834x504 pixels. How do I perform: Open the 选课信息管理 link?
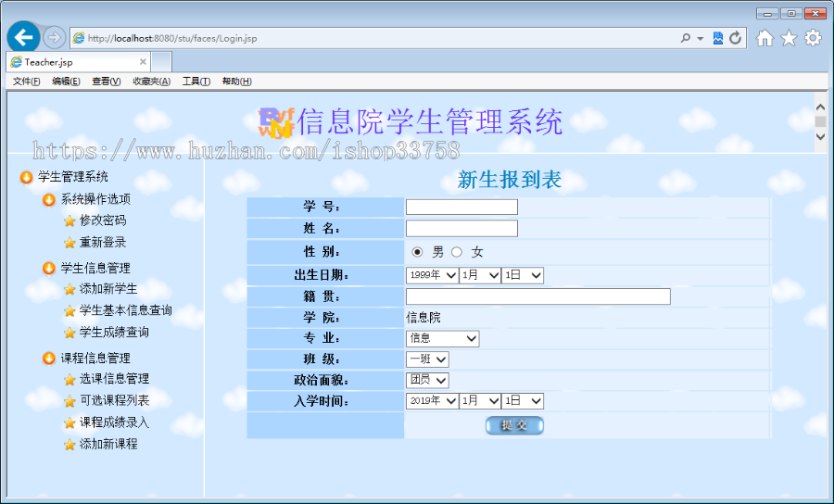pos(114,379)
